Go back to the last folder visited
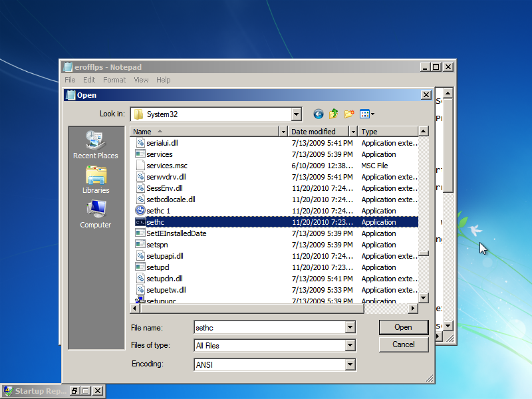This screenshot has height=399, width=532. tap(319, 114)
